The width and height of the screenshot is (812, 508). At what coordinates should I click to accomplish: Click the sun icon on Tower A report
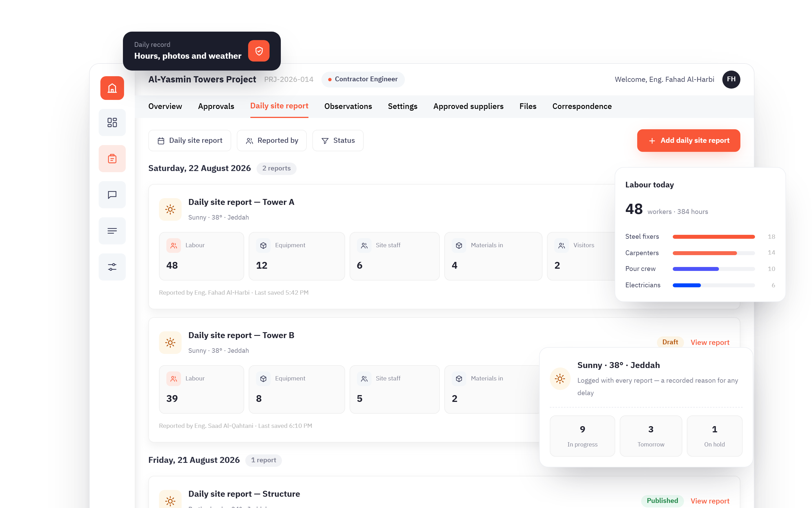pos(171,209)
